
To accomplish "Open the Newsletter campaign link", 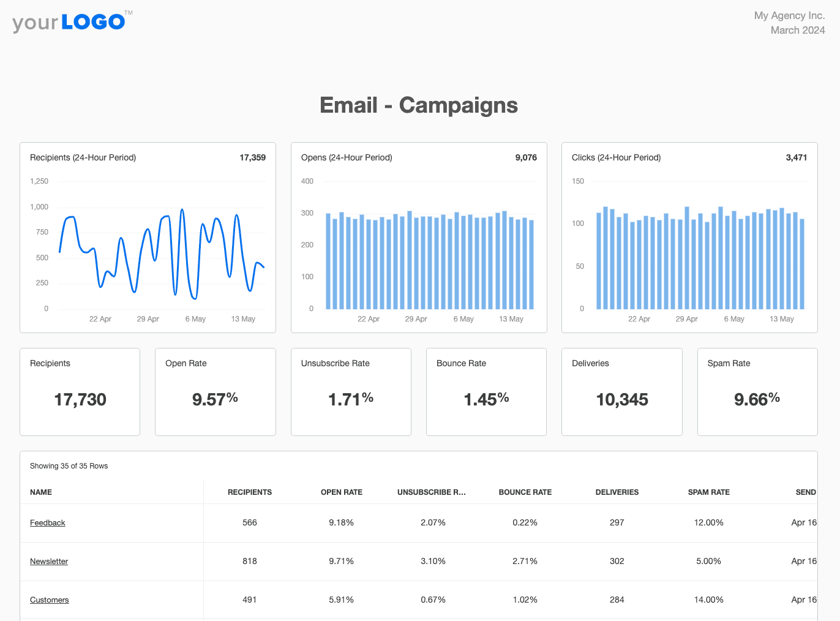I will [x=49, y=561].
